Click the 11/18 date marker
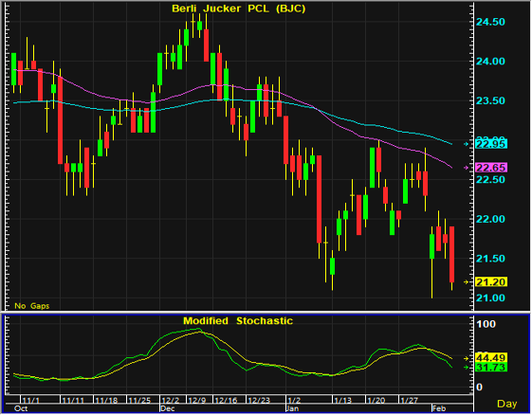This screenshot has width=532, height=415. pos(106,401)
